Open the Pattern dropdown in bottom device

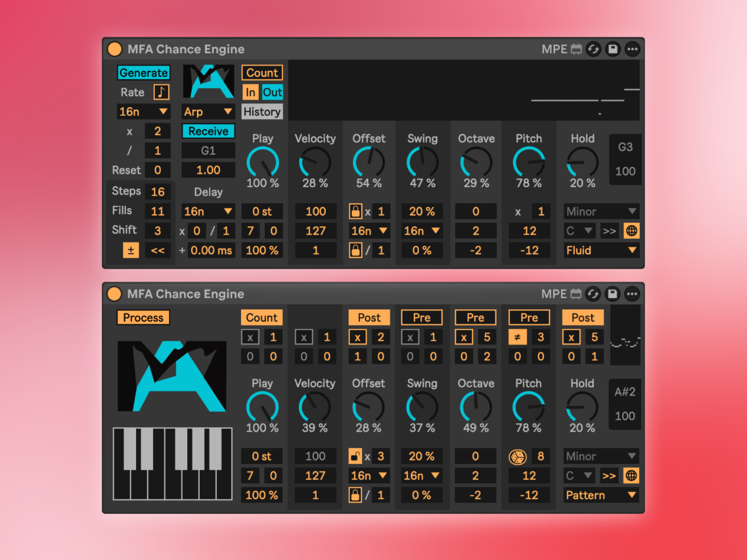[601, 495]
